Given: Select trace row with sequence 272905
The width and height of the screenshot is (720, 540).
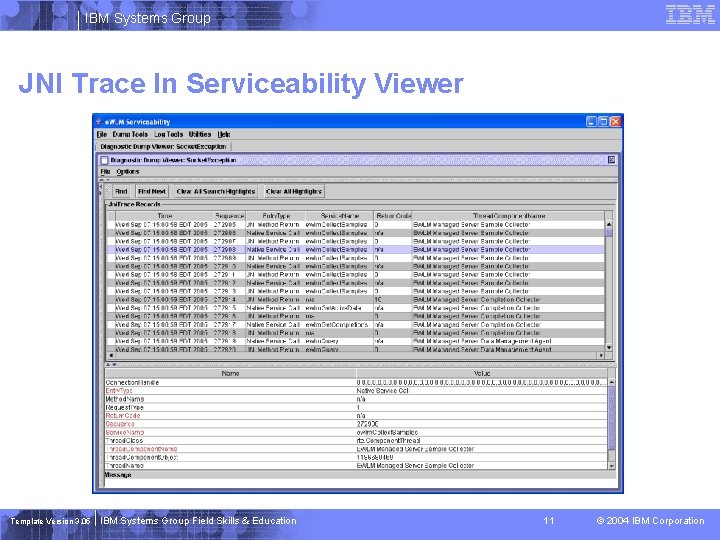Looking at the screenshot, I should point(356,225).
